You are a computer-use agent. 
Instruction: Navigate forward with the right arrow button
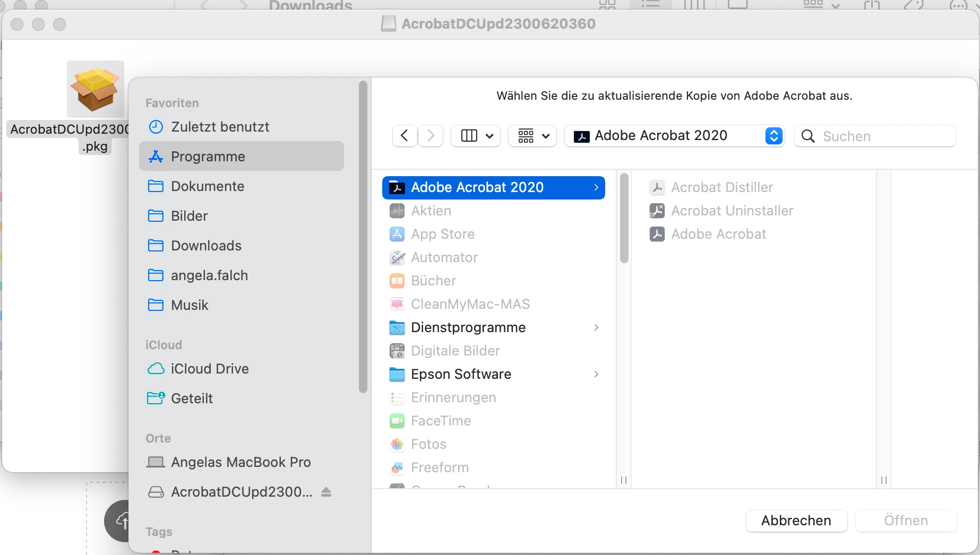pos(431,136)
